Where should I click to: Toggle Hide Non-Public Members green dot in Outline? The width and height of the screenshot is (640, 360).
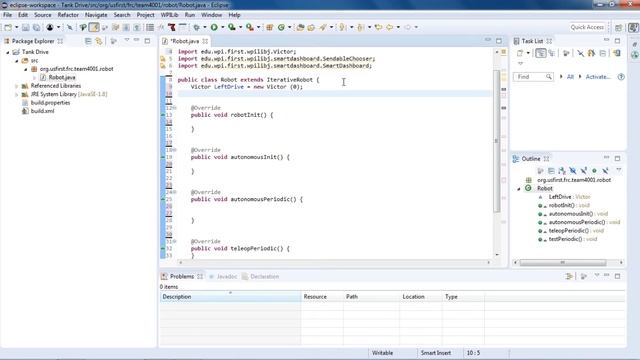(x=594, y=171)
